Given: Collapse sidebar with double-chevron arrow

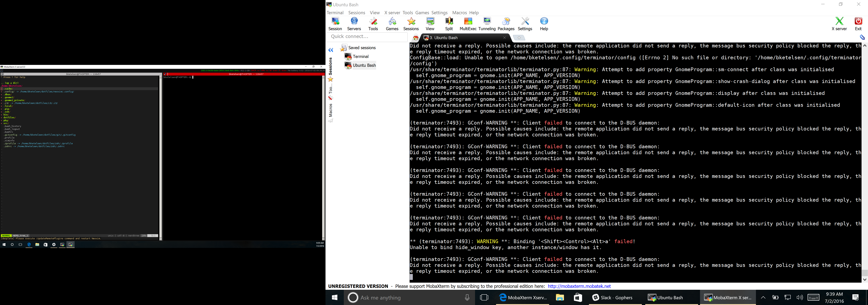Looking at the screenshot, I should [331, 50].
